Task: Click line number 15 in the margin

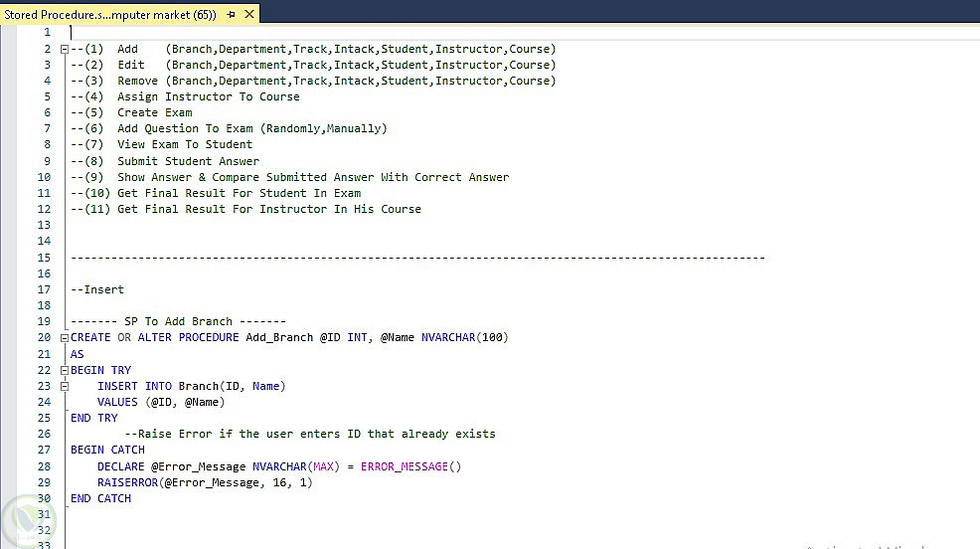Action: click(x=44, y=258)
